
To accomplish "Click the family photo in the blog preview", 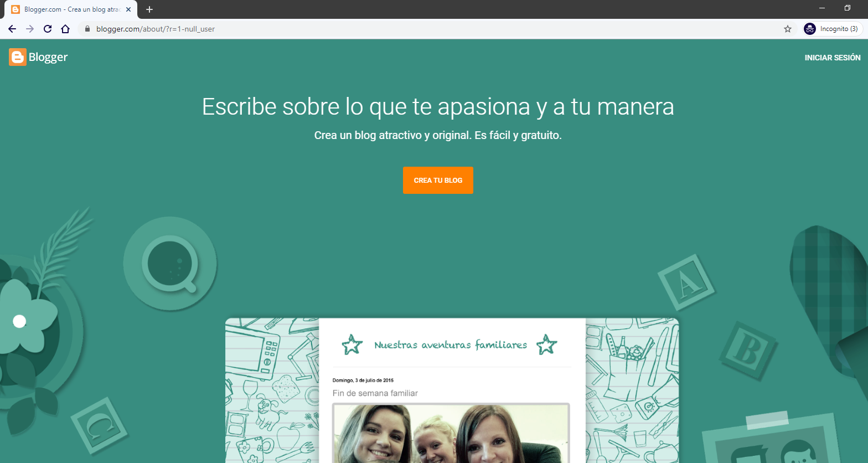I will 451,433.
